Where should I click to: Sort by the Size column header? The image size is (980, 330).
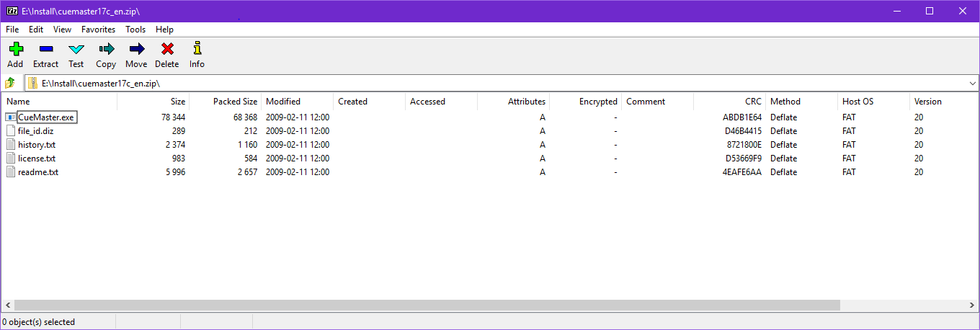[x=153, y=102]
